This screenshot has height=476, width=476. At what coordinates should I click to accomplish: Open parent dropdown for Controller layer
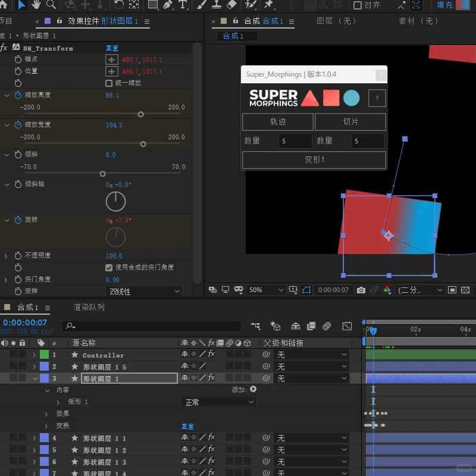(x=312, y=355)
